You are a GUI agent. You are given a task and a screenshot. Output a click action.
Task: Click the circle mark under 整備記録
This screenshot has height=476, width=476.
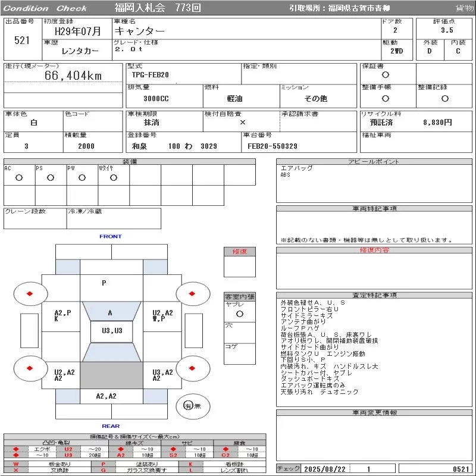[445, 98]
